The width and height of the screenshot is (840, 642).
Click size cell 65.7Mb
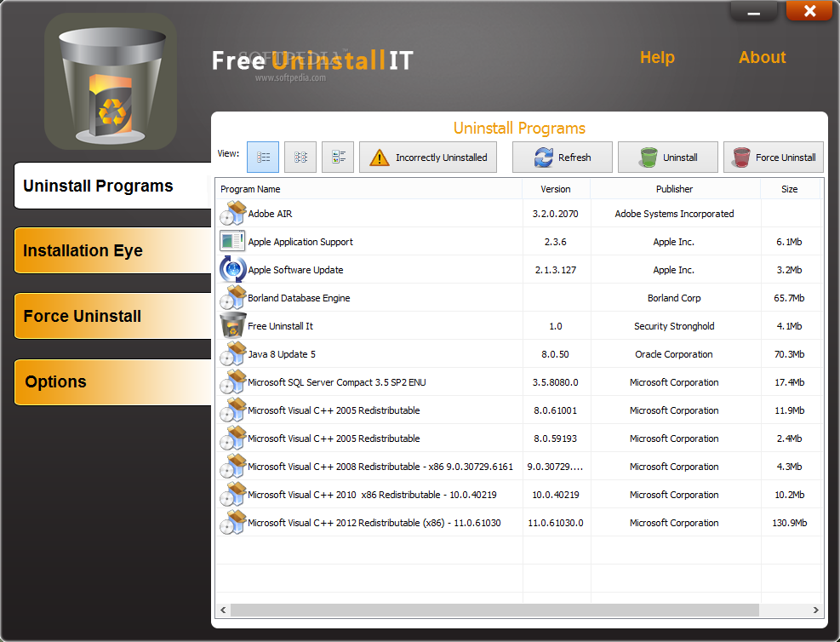(x=789, y=298)
